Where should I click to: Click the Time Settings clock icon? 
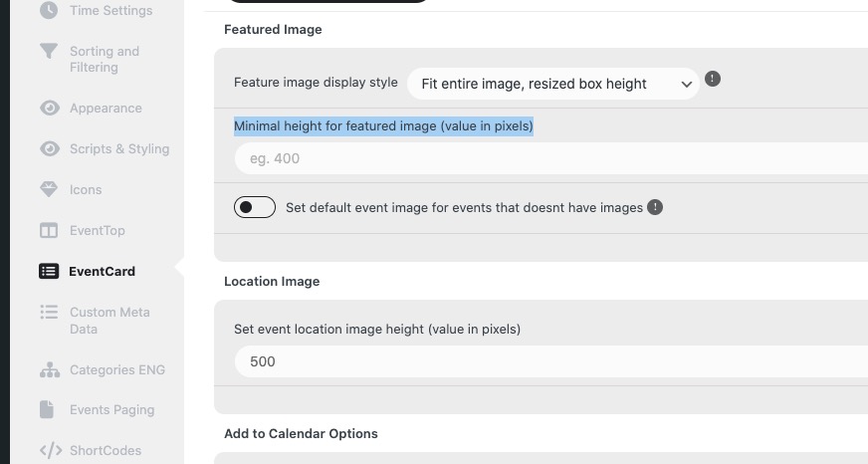(49, 10)
